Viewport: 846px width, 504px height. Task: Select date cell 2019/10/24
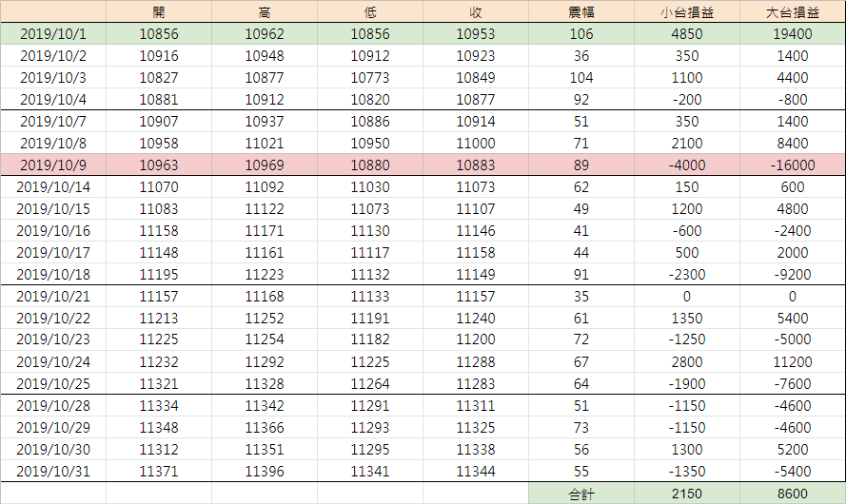[53, 361]
